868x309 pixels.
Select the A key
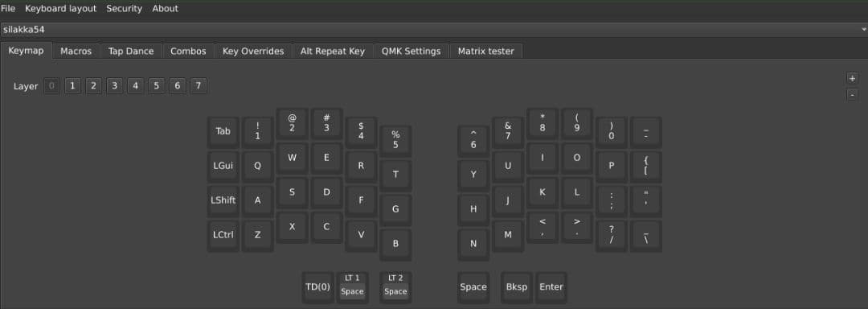(x=257, y=200)
